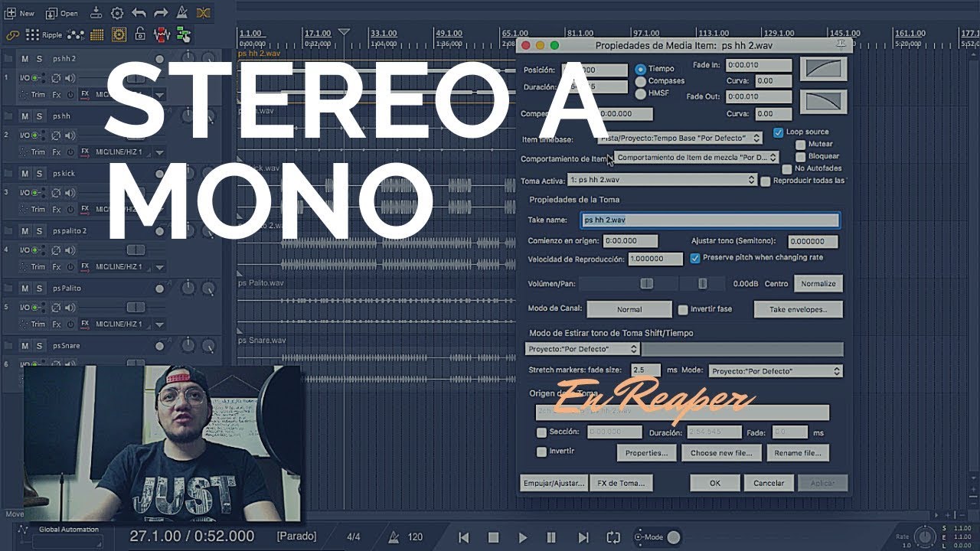The height and width of the screenshot is (551, 980).
Task: Toggle Preserve pitch when changing rate
Action: pyautogui.click(x=695, y=258)
